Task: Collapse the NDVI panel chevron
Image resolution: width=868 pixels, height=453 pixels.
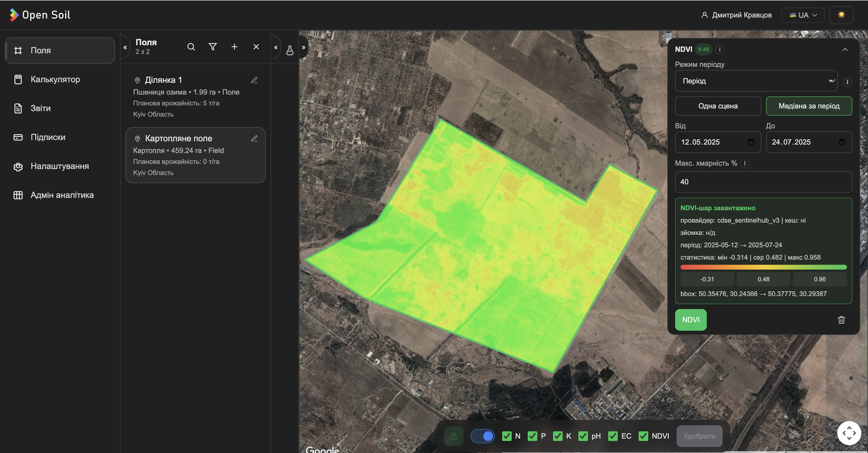Action: click(x=845, y=49)
